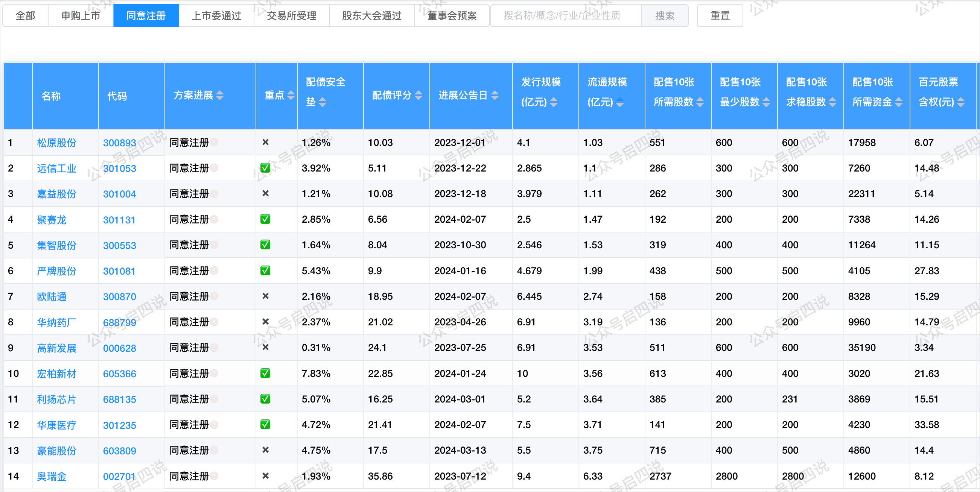The image size is (980, 492).
Task: Sort by 发行规模 column arrows
Action: [x=554, y=102]
